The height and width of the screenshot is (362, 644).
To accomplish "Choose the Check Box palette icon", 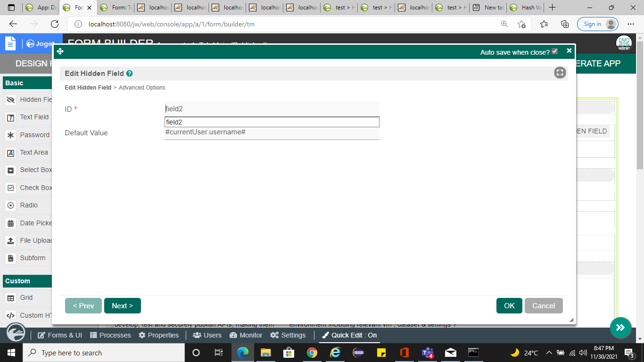I will point(10,188).
